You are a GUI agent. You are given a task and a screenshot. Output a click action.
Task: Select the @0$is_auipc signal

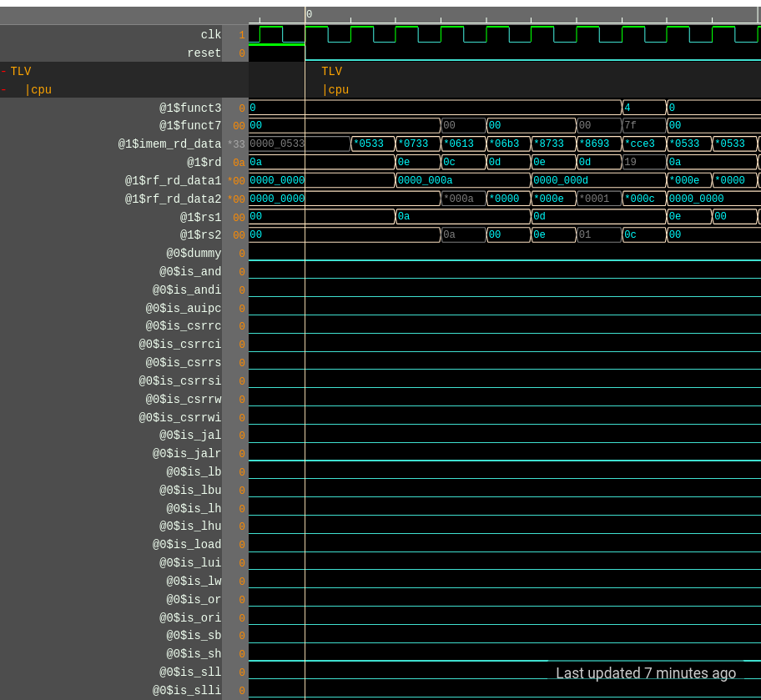[184, 308]
